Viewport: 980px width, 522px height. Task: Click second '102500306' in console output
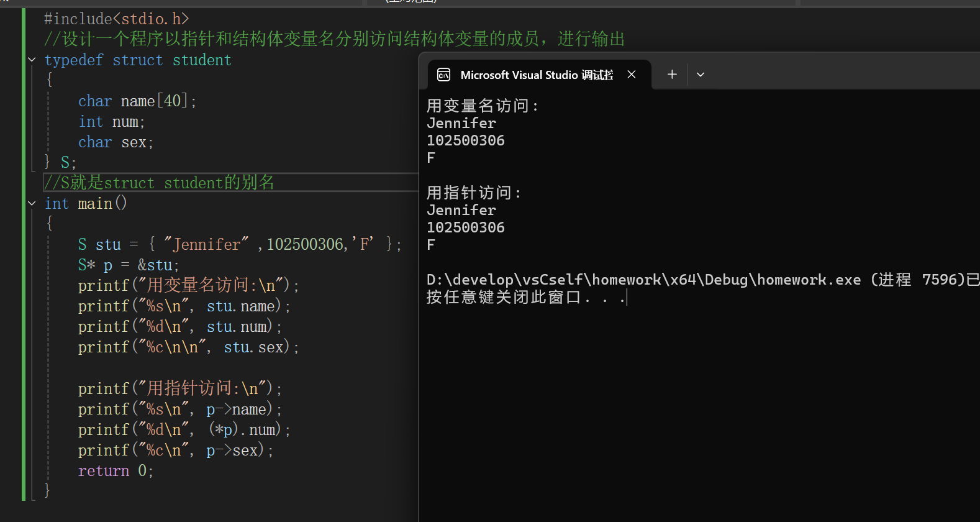pos(466,227)
